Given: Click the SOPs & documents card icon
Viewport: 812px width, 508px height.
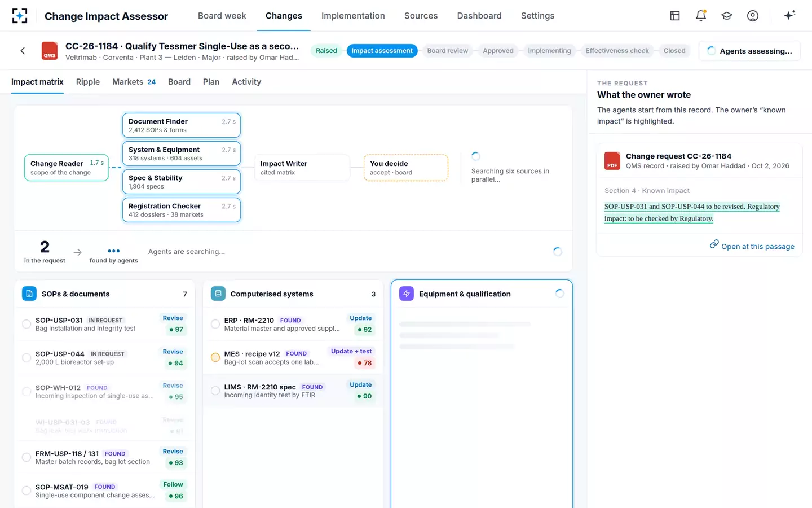Looking at the screenshot, I should pos(29,294).
